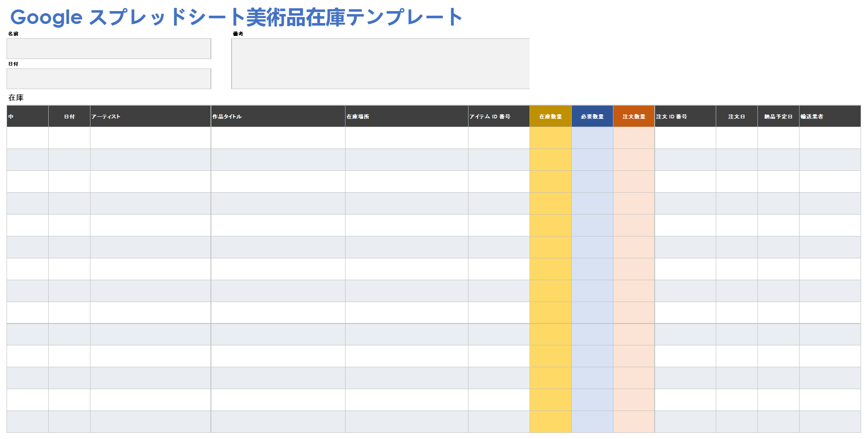Screen dimensions: 868x439
Task: Click first light-blue cell under 必要数量
Action: 592,138
